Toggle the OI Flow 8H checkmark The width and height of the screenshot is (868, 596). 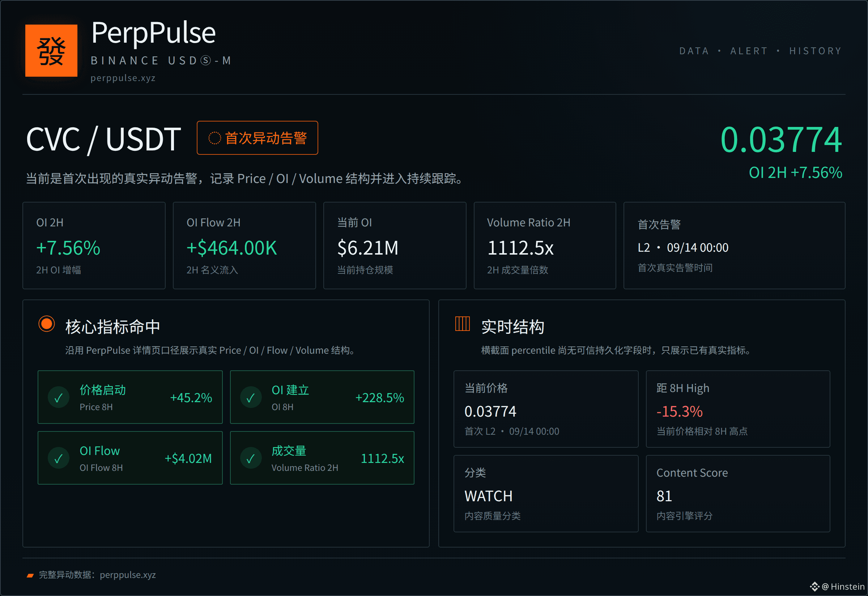point(59,458)
